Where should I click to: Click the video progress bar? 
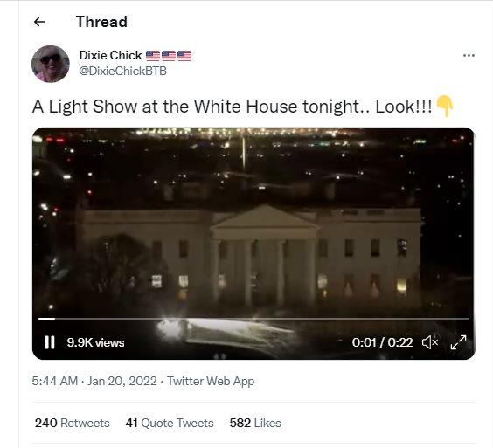(253, 319)
